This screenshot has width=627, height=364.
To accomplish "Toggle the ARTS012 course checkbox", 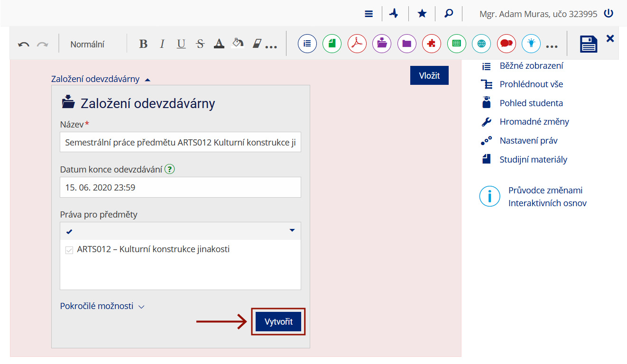I will coord(69,250).
